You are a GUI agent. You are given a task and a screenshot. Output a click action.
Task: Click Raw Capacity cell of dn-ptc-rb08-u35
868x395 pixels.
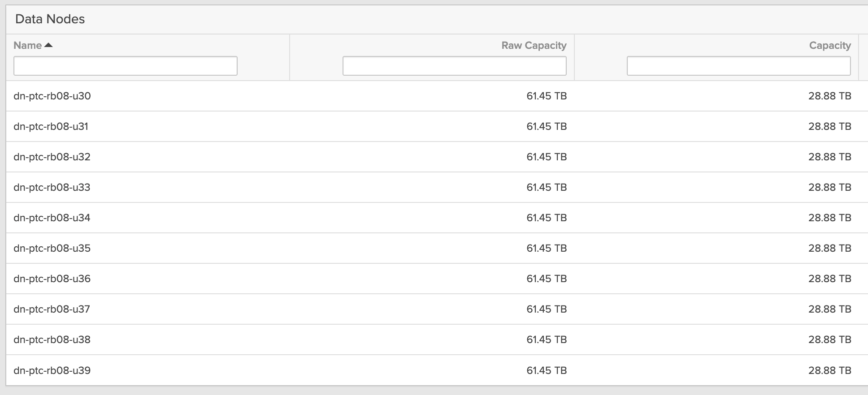pyautogui.click(x=546, y=248)
